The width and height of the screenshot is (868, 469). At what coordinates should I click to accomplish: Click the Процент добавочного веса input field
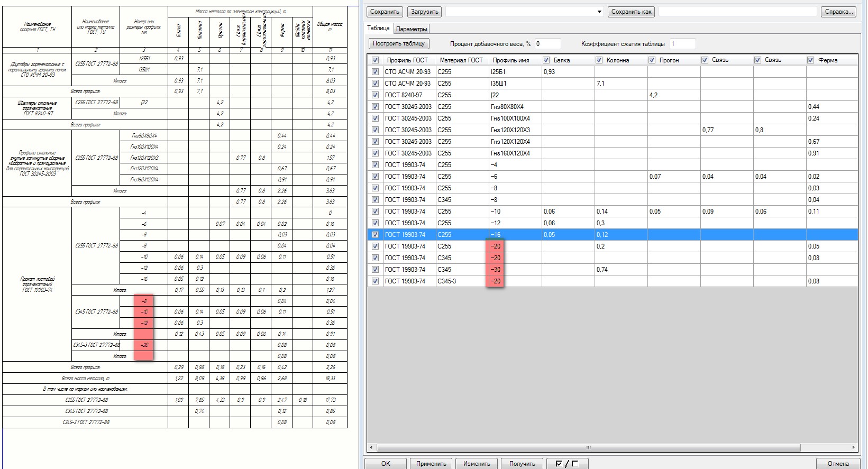(547, 44)
